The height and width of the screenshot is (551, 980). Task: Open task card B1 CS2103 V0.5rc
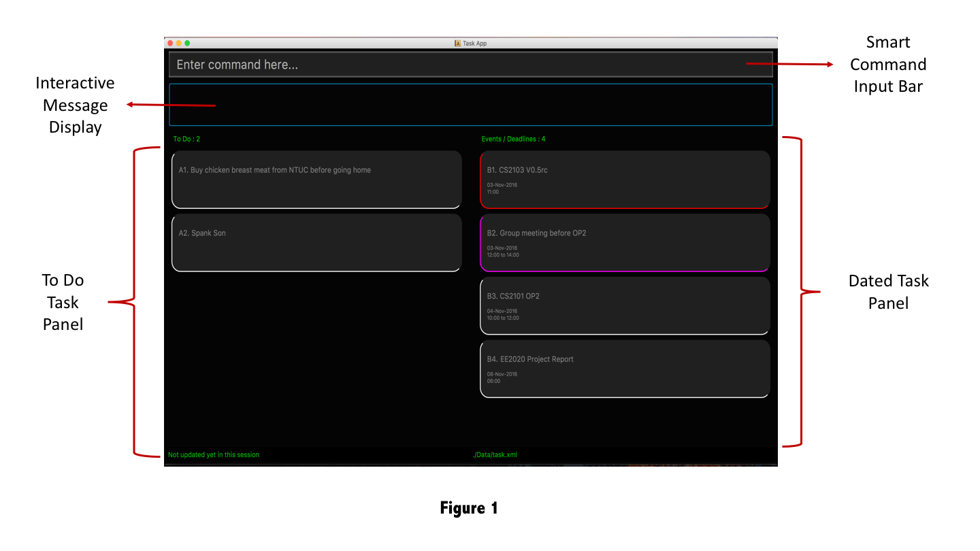coord(625,180)
